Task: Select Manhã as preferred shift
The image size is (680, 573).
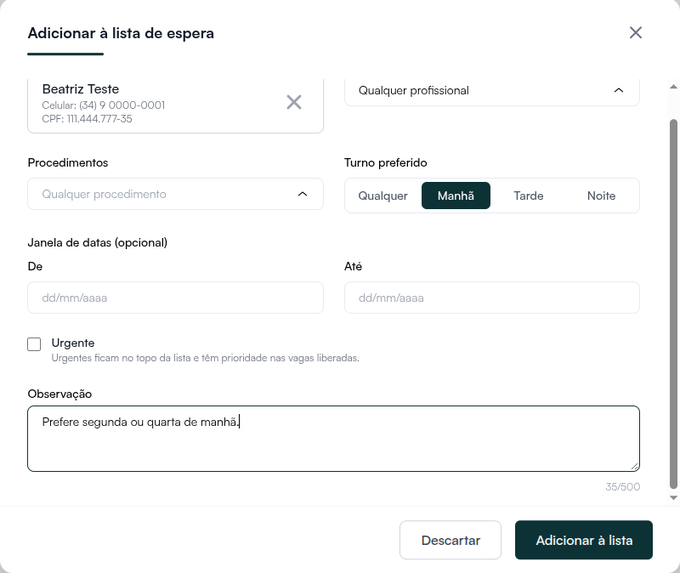Action: [456, 196]
